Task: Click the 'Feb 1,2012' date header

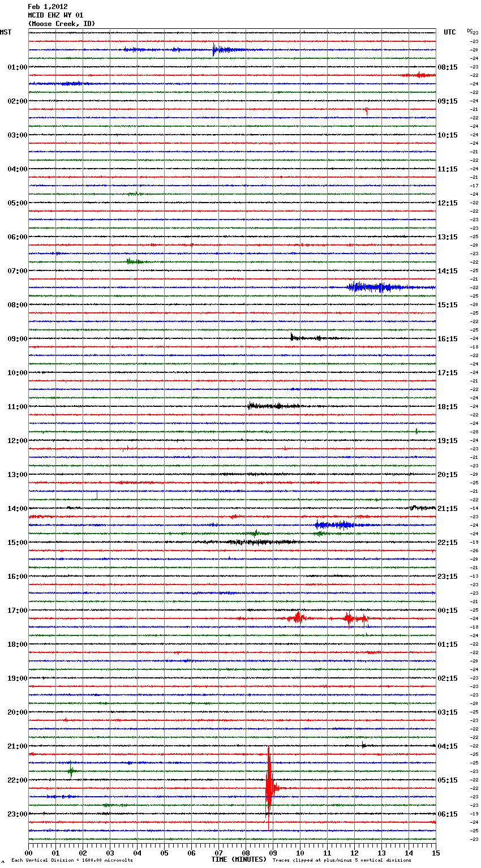Action: [48, 7]
